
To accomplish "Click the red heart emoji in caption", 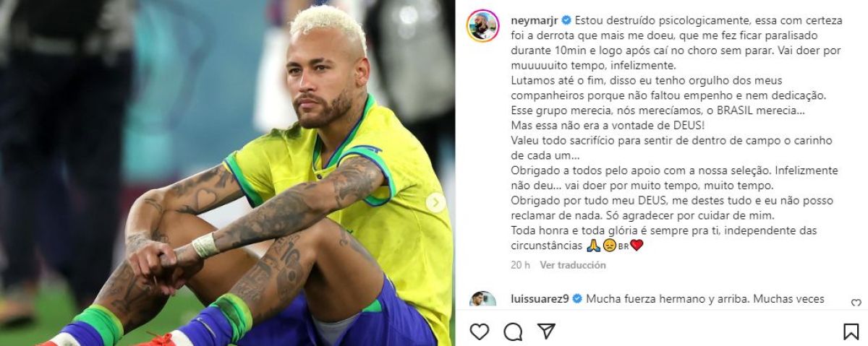I will (637, 246).
